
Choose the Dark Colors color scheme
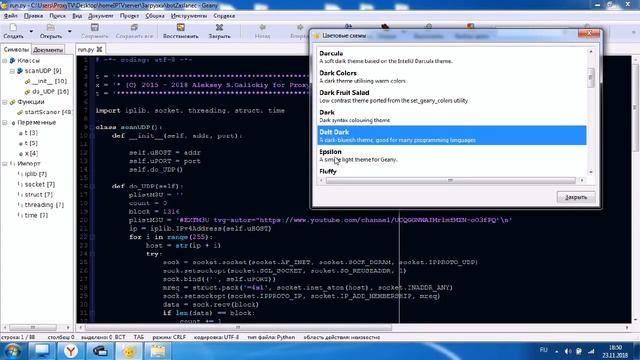pos(452,77)
